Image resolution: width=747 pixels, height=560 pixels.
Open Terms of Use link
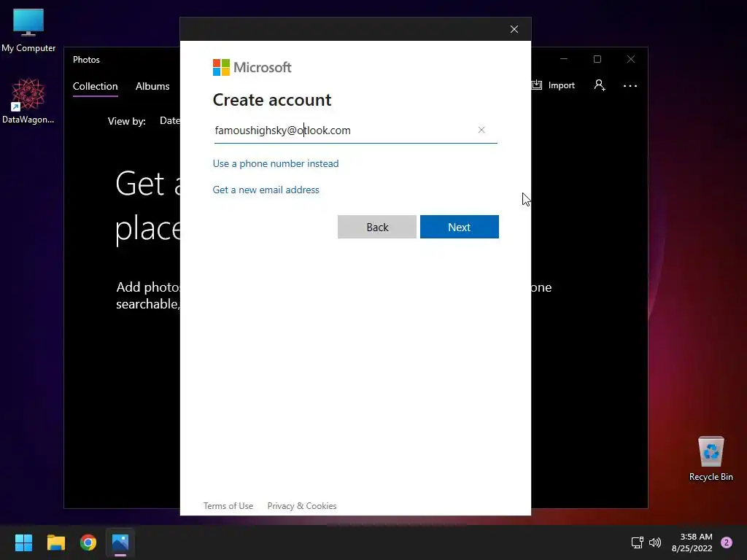click(228, 506)
